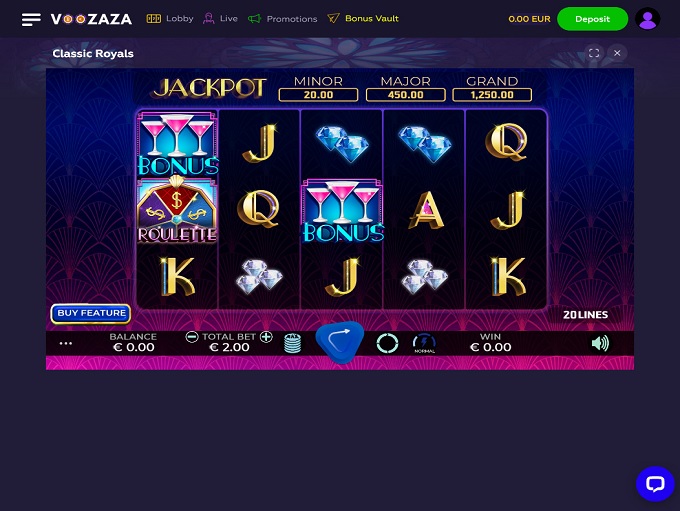Toggle autoplay circular arrows icon
The image size is (680, 511).
coord(387,343)
